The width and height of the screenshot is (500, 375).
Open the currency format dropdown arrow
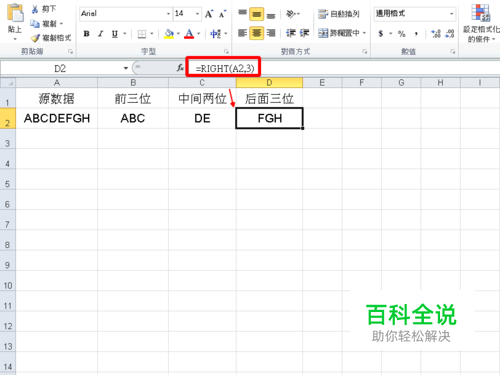[390, 34]
